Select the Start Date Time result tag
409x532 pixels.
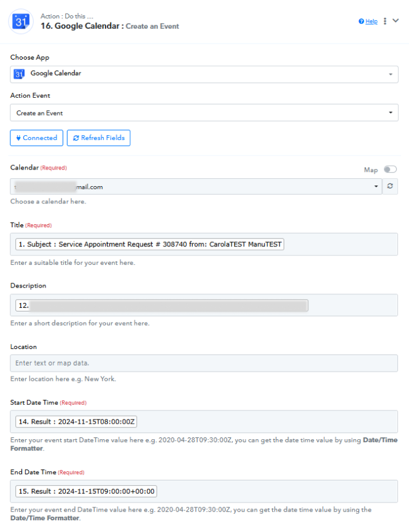(x=76, y=422)
